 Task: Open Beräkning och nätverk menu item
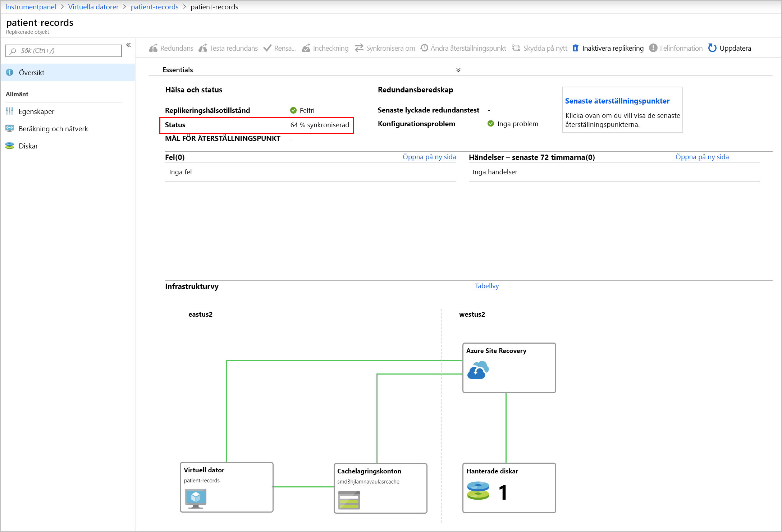click(x=68, y=128)
